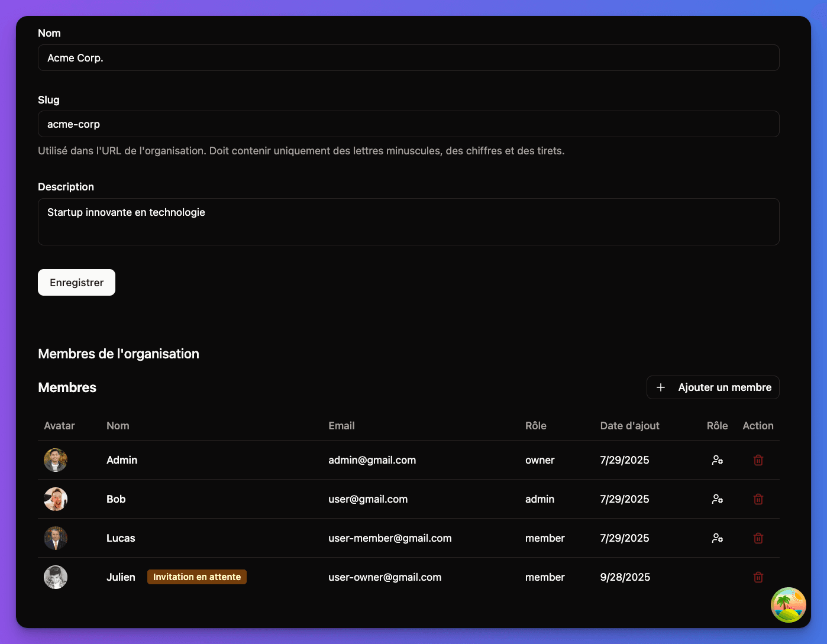Click the plus icon next to Ajouter un membre
827x644 pixels.
[661, 387]
